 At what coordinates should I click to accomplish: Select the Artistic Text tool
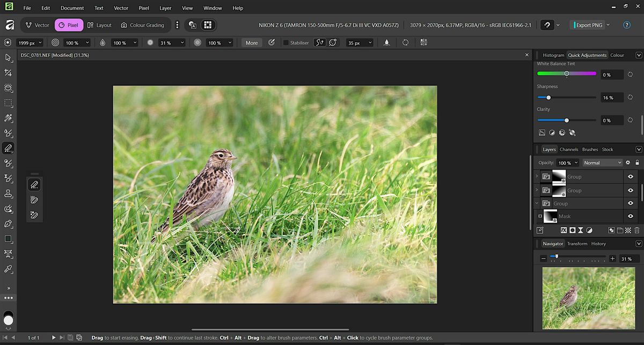[x=8, y=254]
